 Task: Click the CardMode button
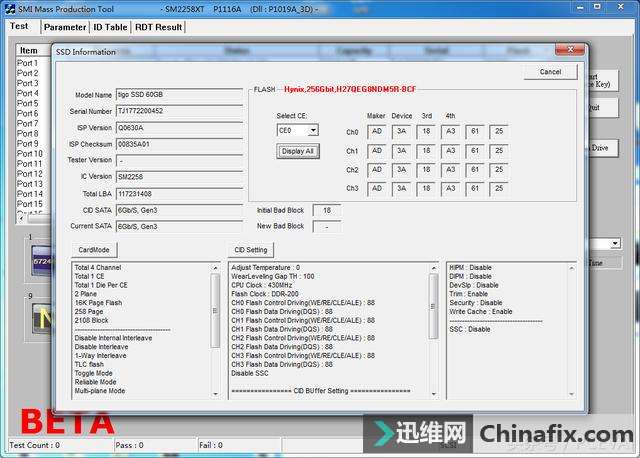(94, 250)
